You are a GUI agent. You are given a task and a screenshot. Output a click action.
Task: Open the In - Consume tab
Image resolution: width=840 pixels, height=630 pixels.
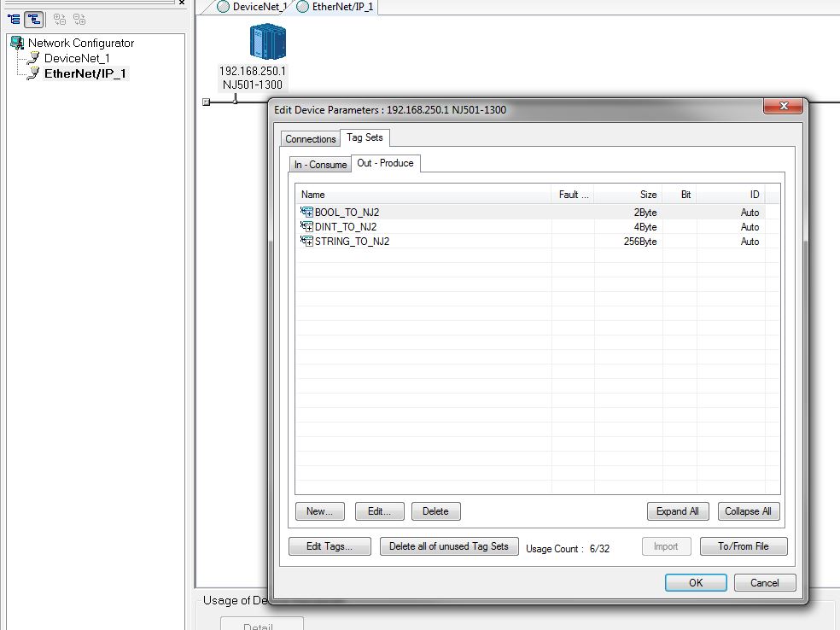[319, 164]
